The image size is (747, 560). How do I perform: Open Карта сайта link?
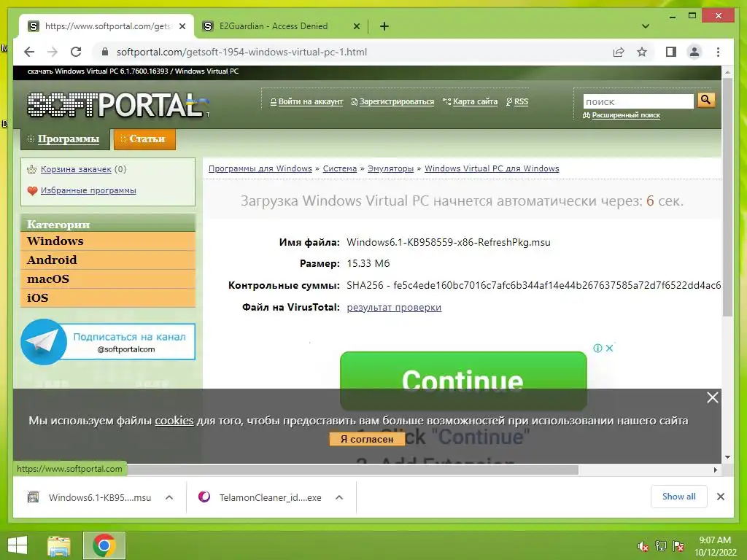pyautogui.click(x=475, y=101)
